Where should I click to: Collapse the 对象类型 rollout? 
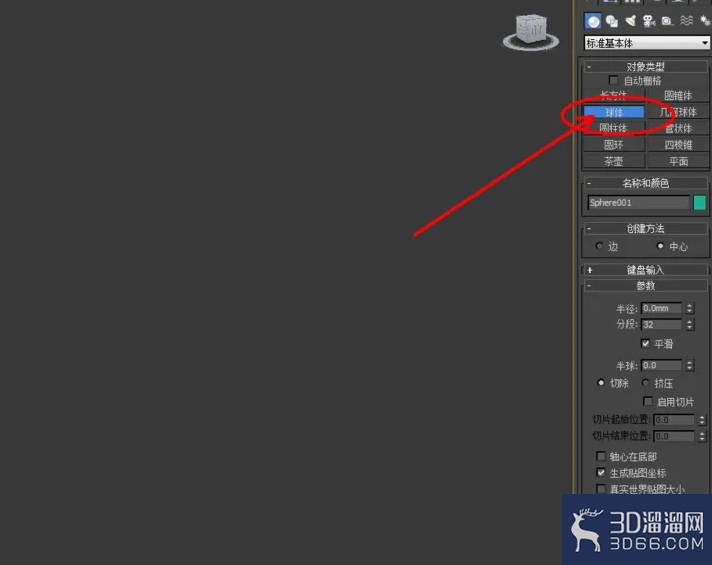click(645, 67)
